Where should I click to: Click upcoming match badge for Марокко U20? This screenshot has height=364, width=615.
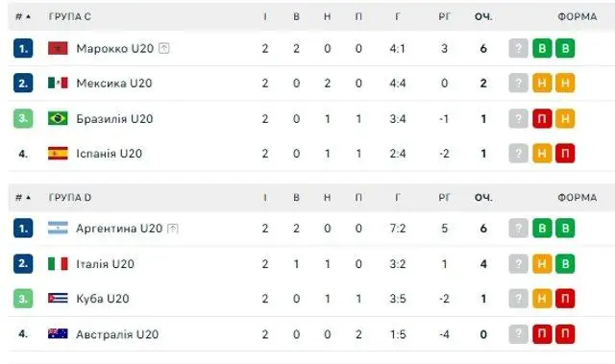tap(518, 48)
